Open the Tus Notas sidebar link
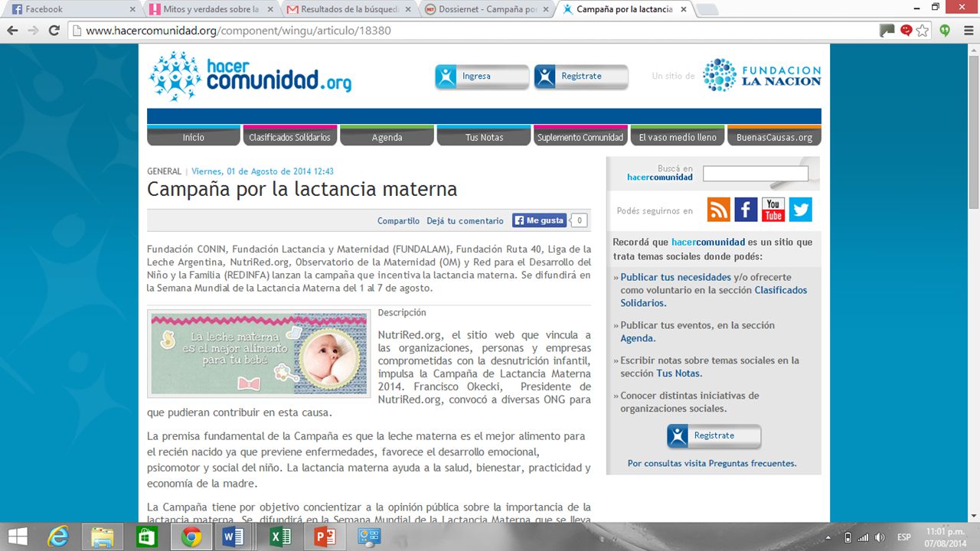 [x=678, y=373]
